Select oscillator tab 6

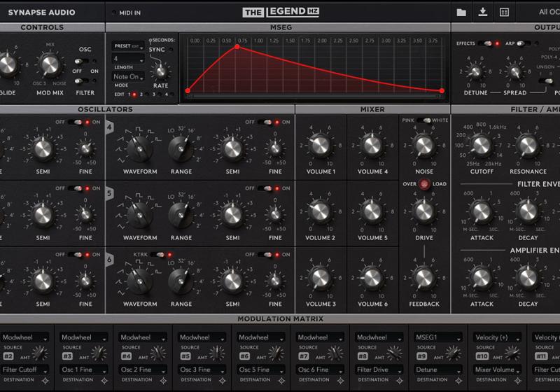coord(110,260)
